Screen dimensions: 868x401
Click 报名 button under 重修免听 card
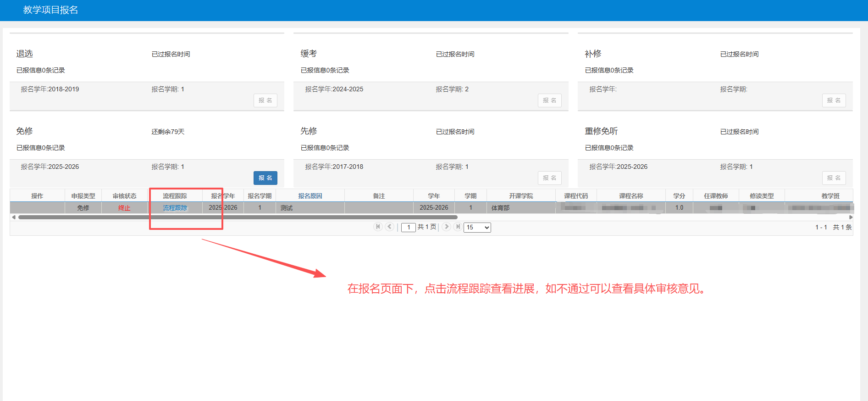click(x=834, y=178)
